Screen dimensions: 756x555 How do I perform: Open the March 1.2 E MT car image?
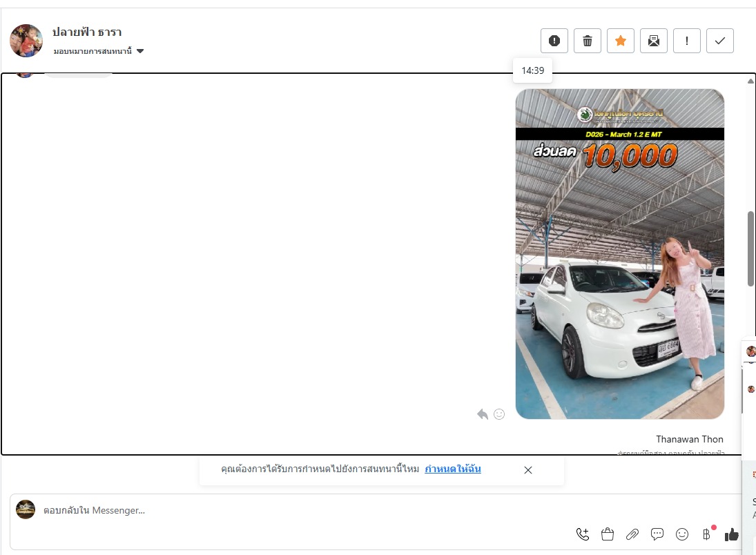619,253
